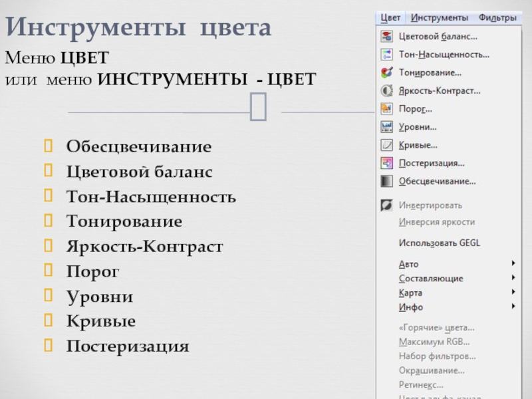Select the Threshold icon (Порог)
Image resolution: width=532 pixels, height=399 pixels.
[386, 108]
